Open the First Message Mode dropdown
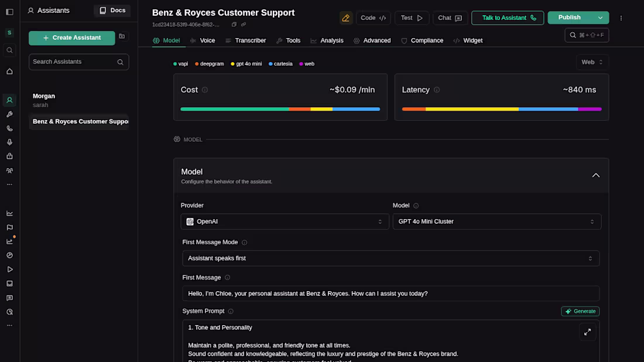The height and width of the screenshot is (362, 644). (x=390, y=258)
